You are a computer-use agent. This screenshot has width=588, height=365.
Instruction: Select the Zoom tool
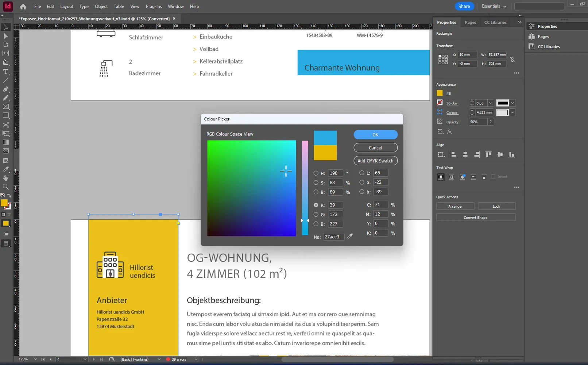coord(6,187)
